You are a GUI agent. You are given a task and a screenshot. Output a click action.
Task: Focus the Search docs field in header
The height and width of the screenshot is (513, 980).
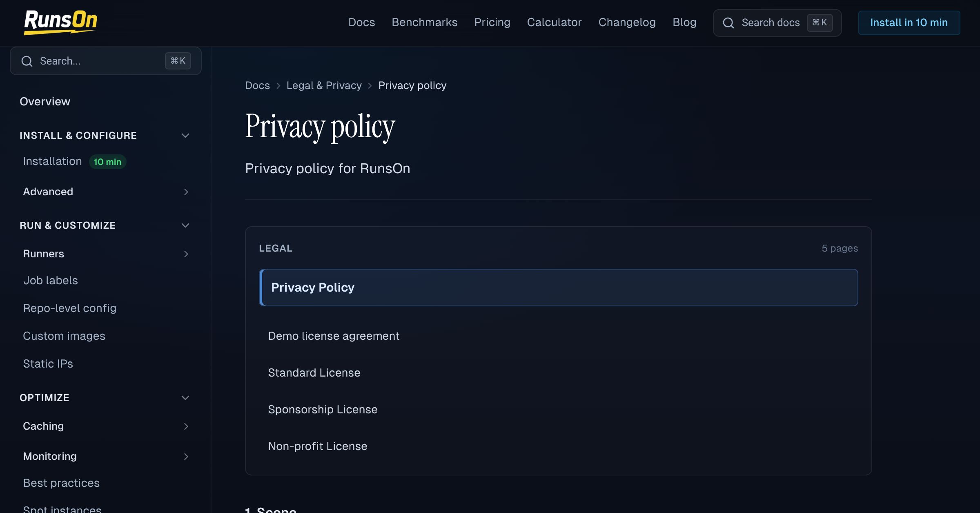pos(777,23)
